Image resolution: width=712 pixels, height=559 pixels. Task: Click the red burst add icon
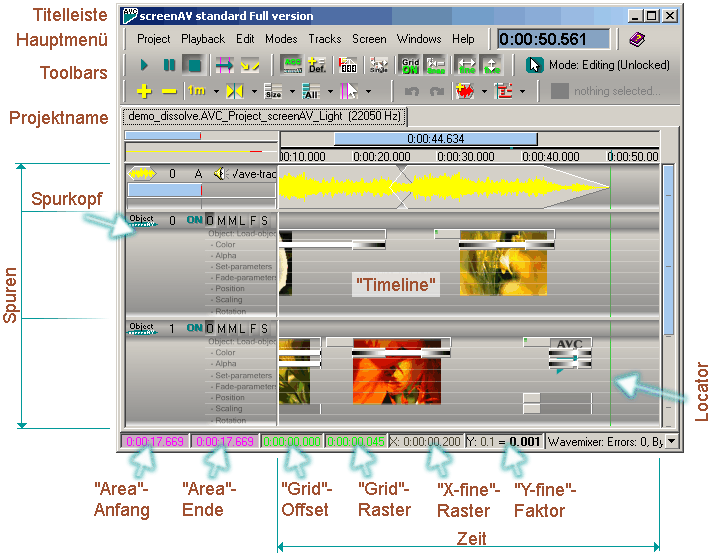coord(465,91)
